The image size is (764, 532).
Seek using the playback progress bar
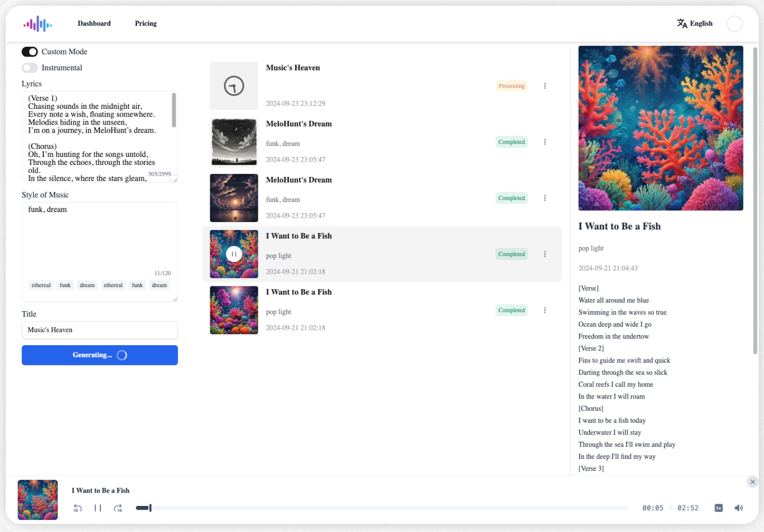click(x=380, y=508)
